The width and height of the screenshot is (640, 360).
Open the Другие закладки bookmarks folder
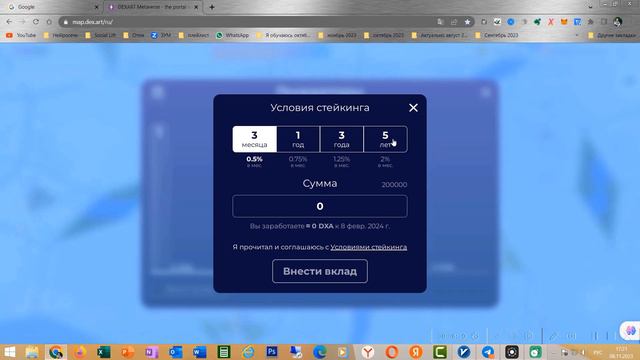coord(612,36)
